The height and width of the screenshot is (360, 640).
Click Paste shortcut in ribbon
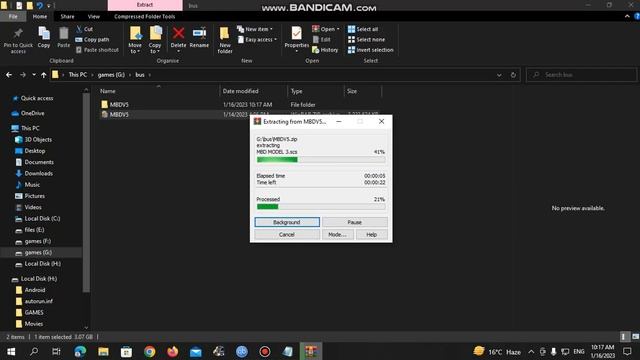[x=97, y=50]
